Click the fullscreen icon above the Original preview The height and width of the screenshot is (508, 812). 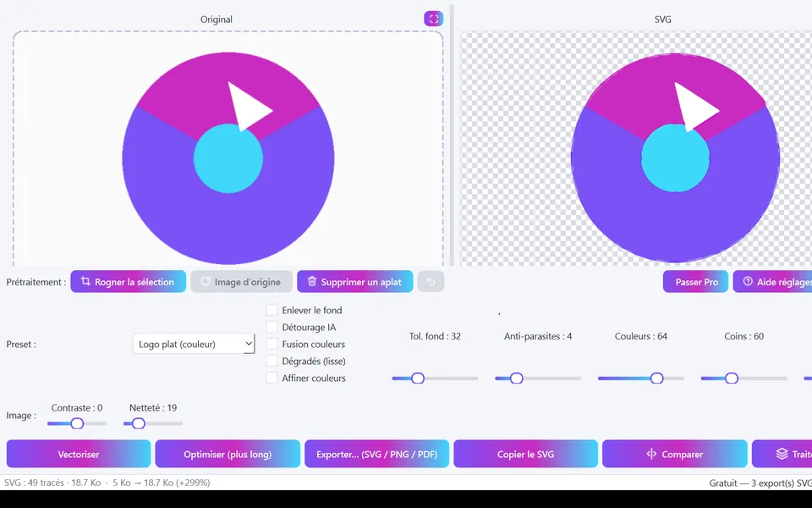433,19
